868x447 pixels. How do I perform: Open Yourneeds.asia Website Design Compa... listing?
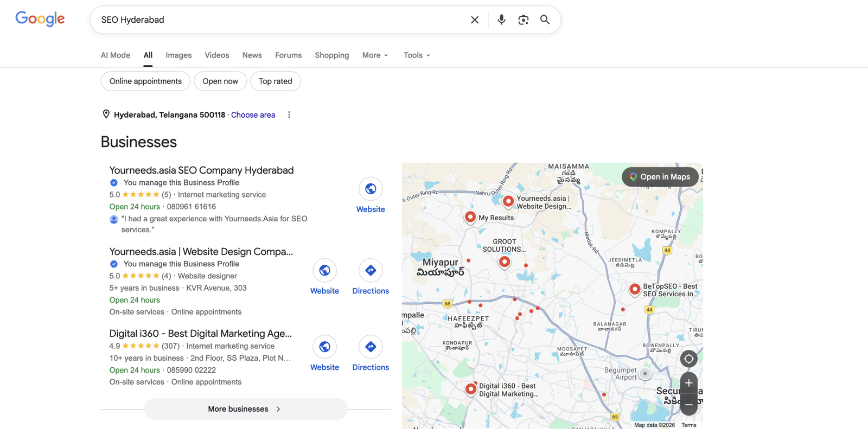click(201, 252)
